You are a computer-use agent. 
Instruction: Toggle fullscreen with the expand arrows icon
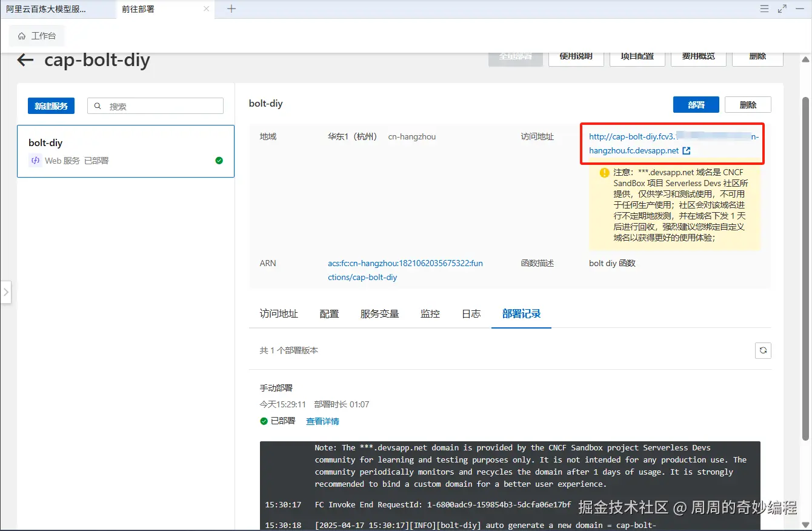782,8
